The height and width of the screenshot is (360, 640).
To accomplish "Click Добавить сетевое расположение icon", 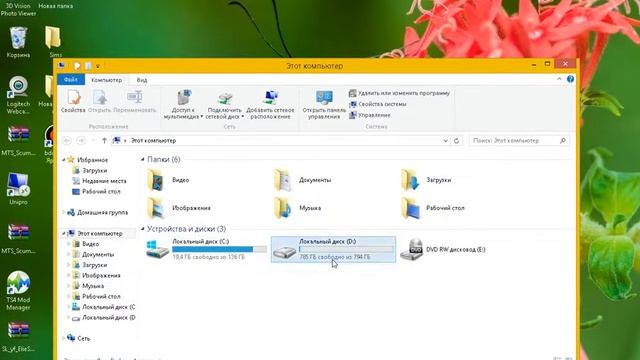I will click(x=270, y=97).
